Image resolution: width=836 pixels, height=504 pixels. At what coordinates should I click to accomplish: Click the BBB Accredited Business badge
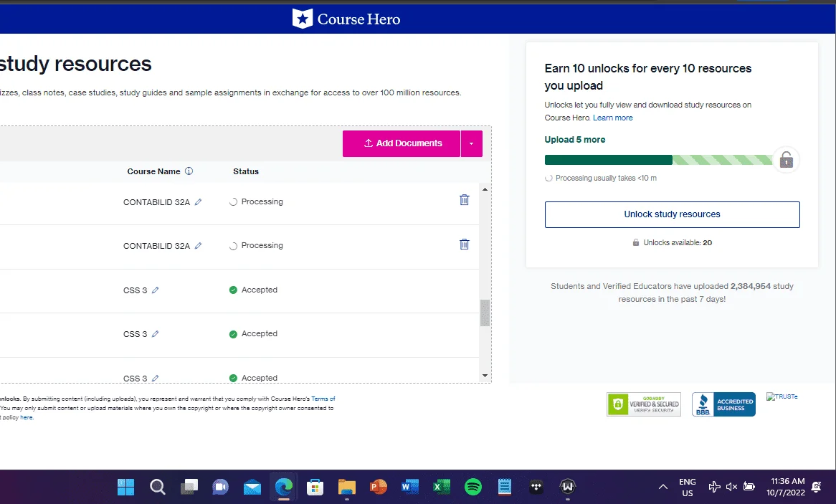[723, 404]
